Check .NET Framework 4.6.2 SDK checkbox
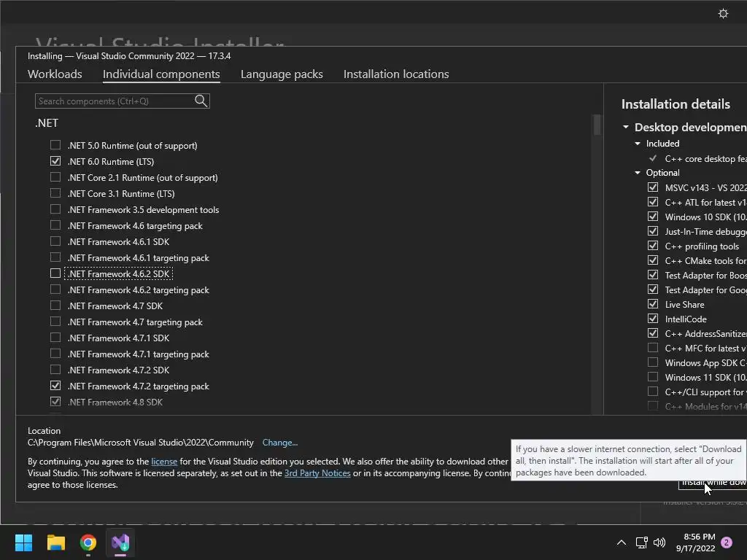Screen dimensions: 747x560 (55, 273)
